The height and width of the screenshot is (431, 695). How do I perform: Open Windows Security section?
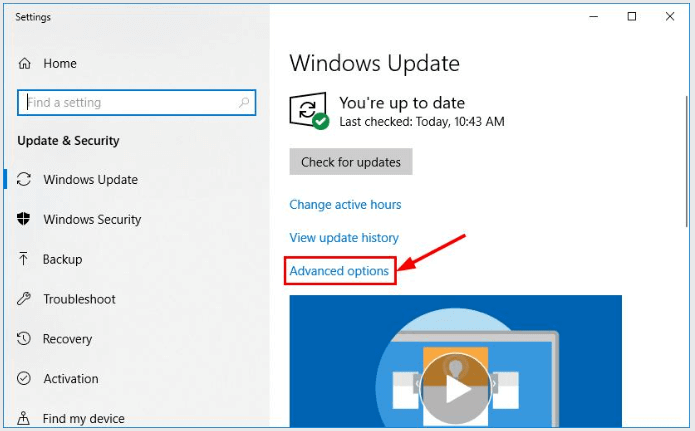click(92, 219)
